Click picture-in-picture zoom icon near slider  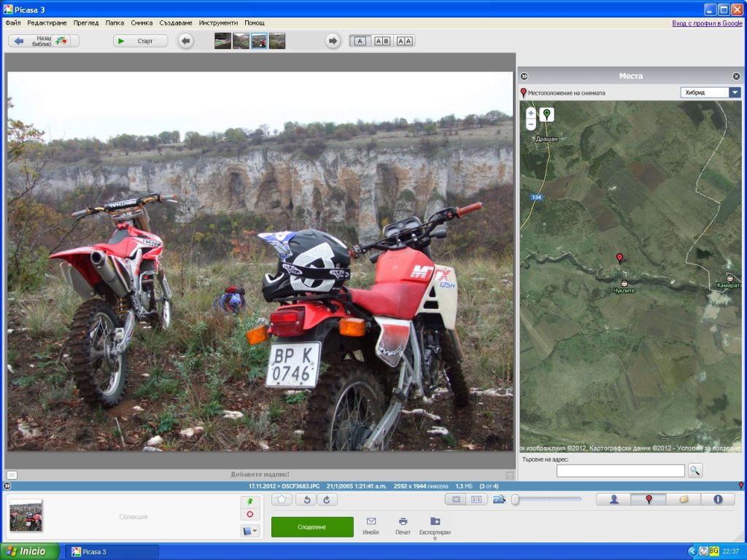tap(499, 499)
